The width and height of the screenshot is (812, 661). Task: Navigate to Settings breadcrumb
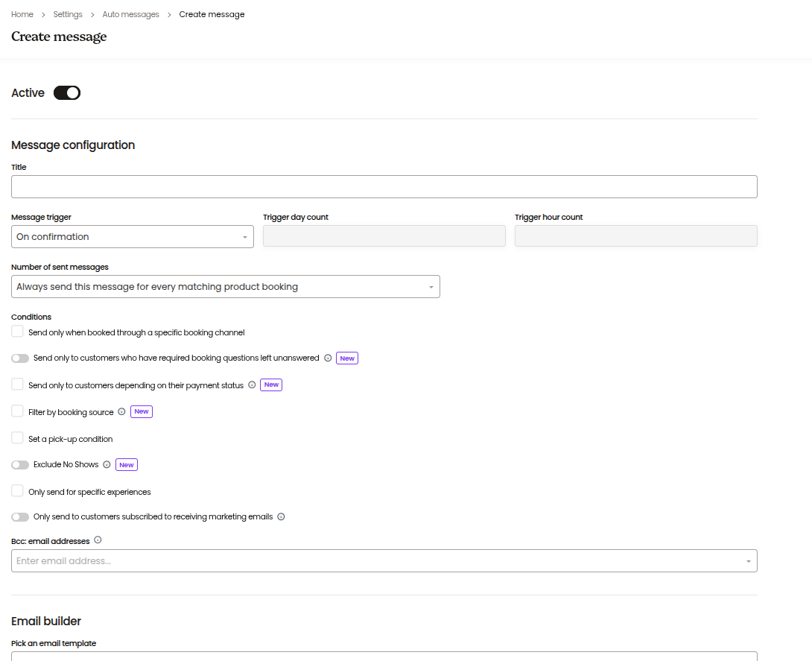click(x=68, y=14)
